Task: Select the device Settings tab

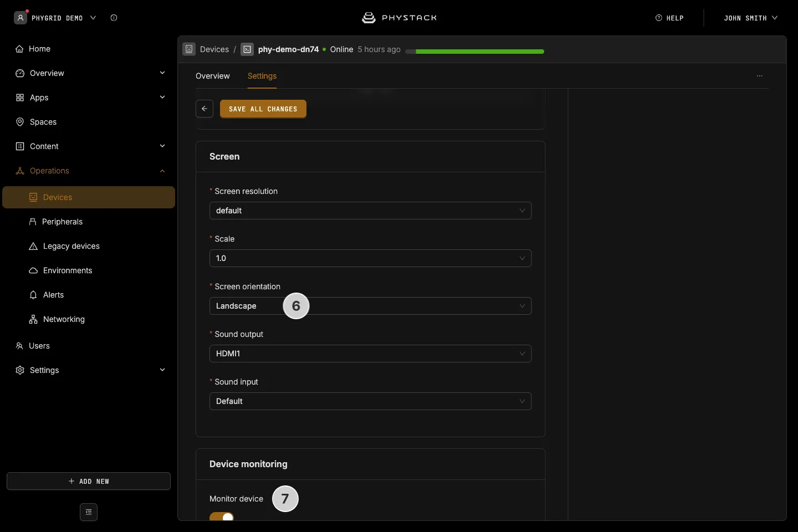Action: (262, 76)
